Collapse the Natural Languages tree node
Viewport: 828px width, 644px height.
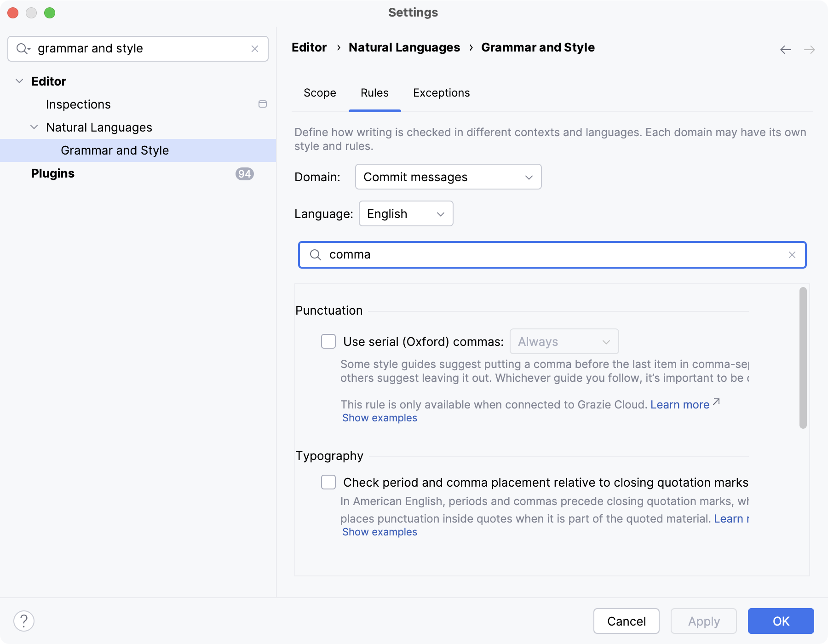(34, 127)
